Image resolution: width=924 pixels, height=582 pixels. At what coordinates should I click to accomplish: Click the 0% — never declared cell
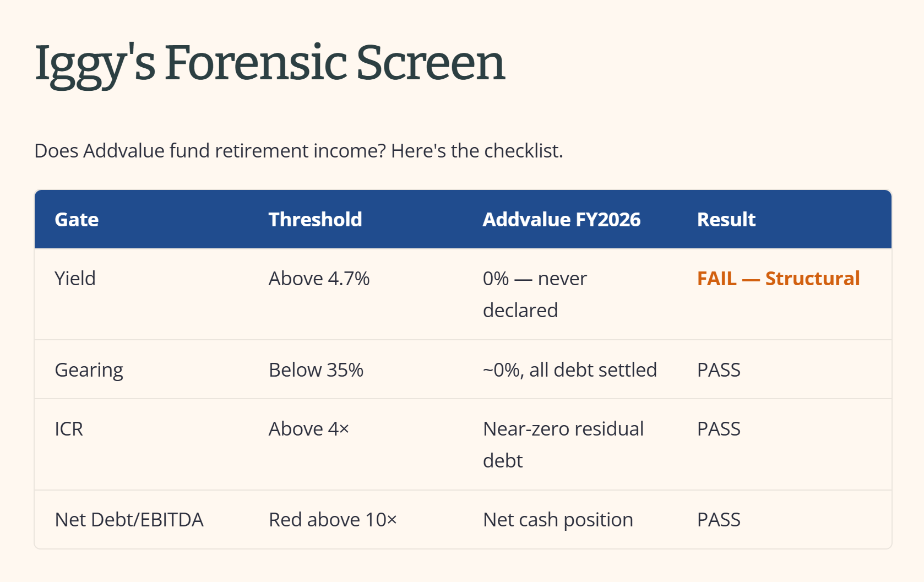535,294
